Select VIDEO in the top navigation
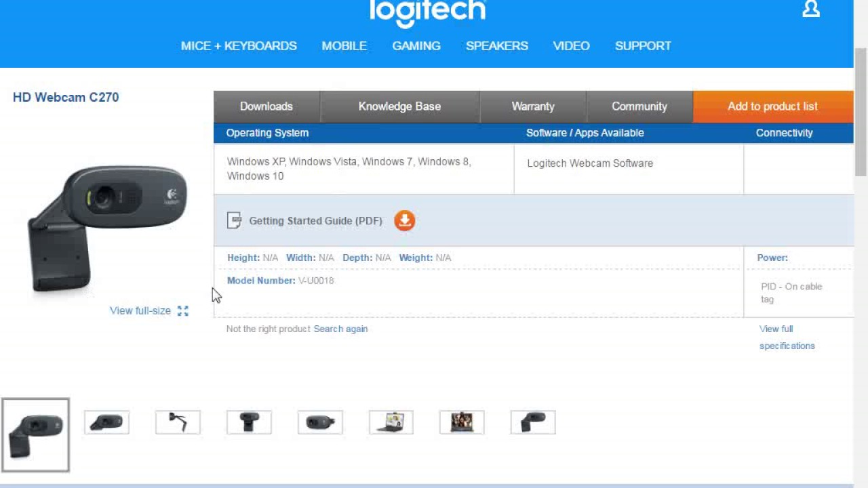The image size is (868, 488). click(571, 46)
